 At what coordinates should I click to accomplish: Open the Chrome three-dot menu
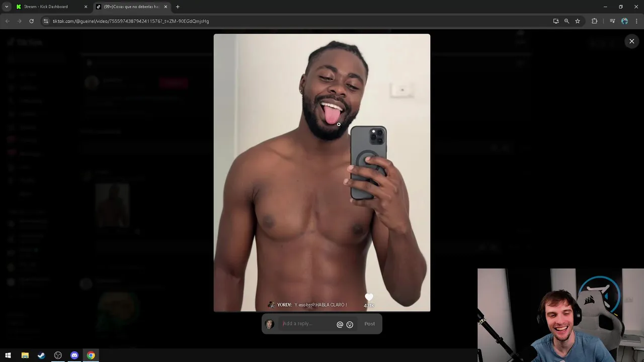[x=636, y=21]
